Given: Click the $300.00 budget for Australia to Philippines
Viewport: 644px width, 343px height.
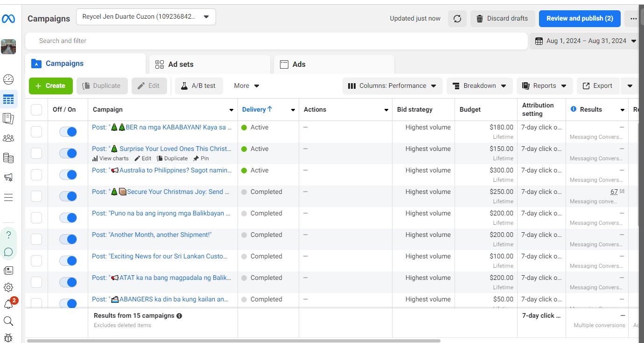Looking at the screenshot, I should (501, 171).
